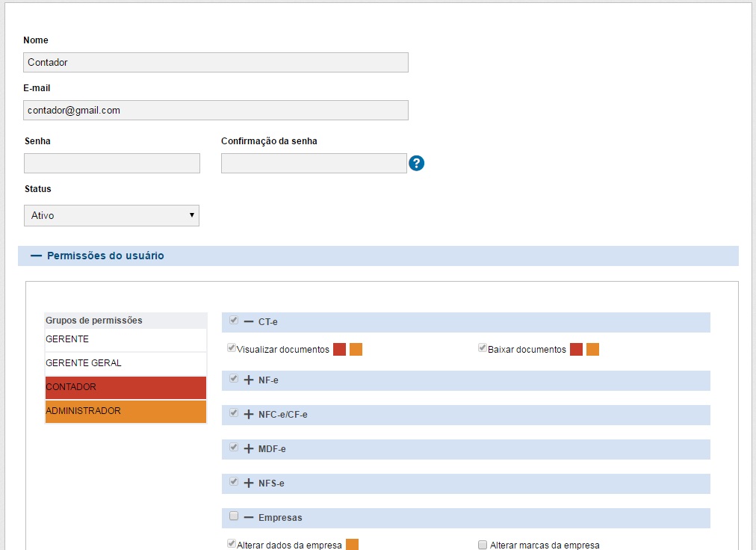The height and width of the screenshot is (550, 756).
Task: Enable Alterar marcas da empresa checkbox
Action: pos(483,545)
